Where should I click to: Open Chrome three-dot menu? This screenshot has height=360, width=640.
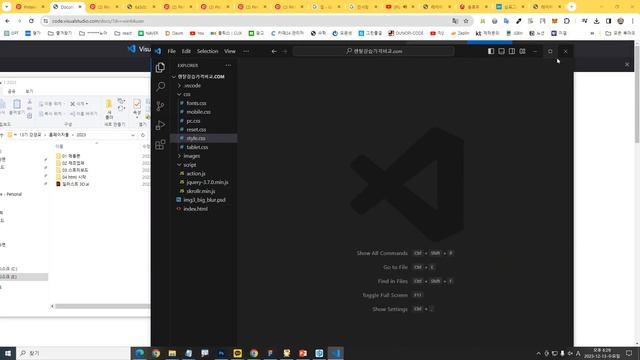(x=633, y=21)
